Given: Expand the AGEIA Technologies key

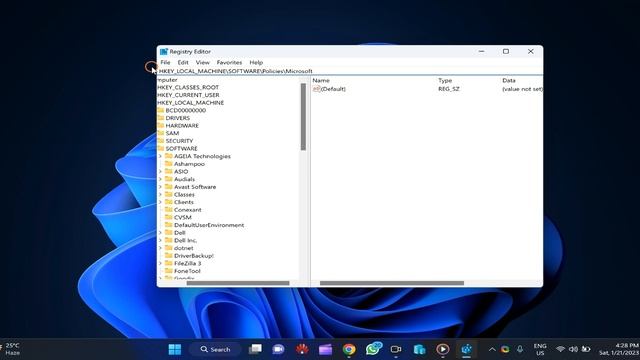Looking at the screenshot, I should (x=160, y=156).
